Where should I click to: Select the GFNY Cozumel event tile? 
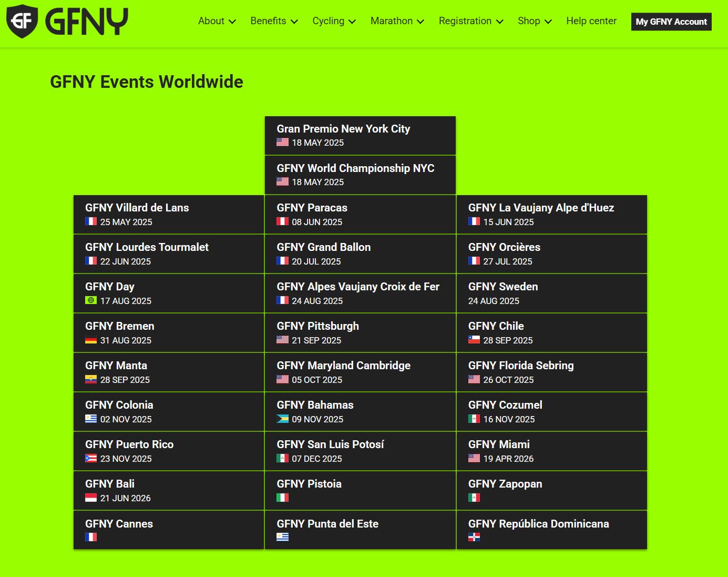[551, 411]
